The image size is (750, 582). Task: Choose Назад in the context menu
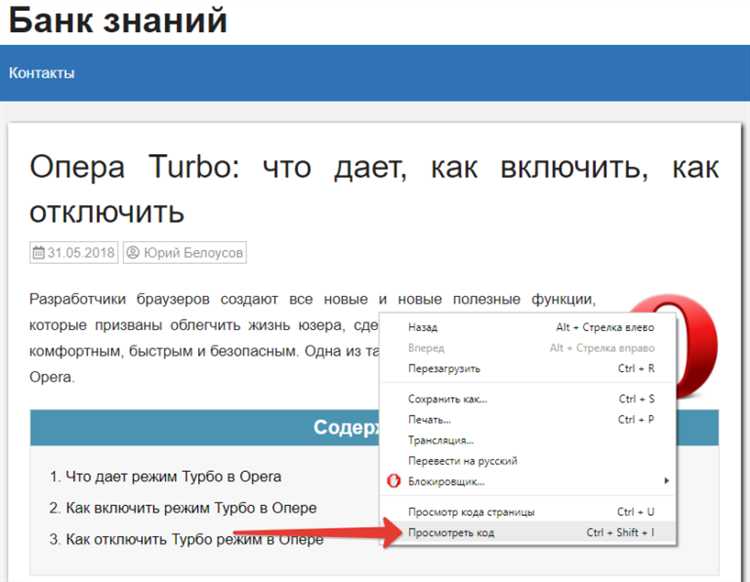point(528,327)
